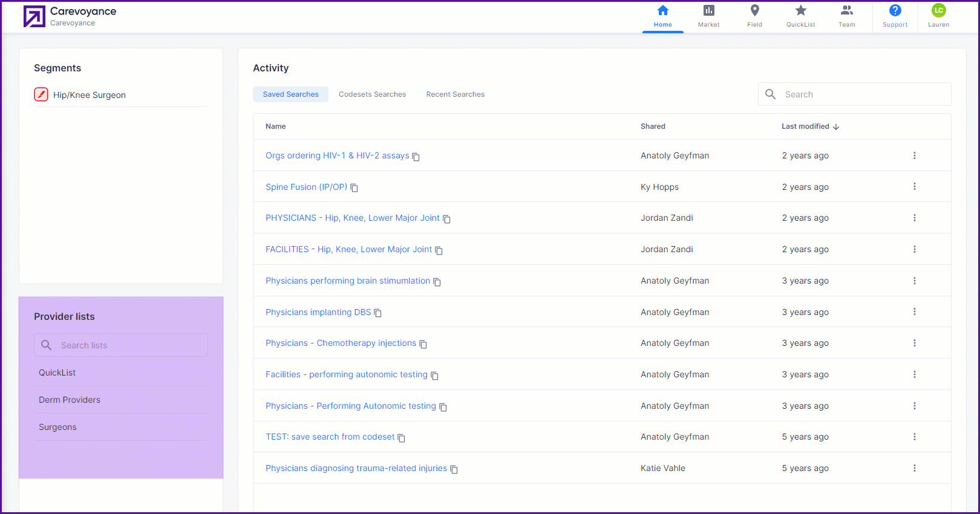The height and width of the screenshot is (514, 980).
Task: Copy icon beside Physicians implanting DBS
Action: pyautogui.click(x=378, y=313)
